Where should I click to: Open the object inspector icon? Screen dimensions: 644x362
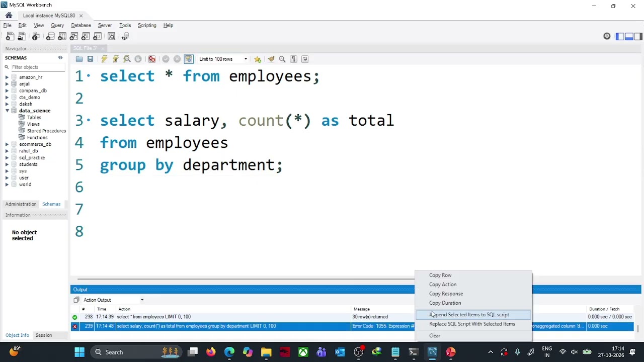pyautogui.click(x=36, y=36)
